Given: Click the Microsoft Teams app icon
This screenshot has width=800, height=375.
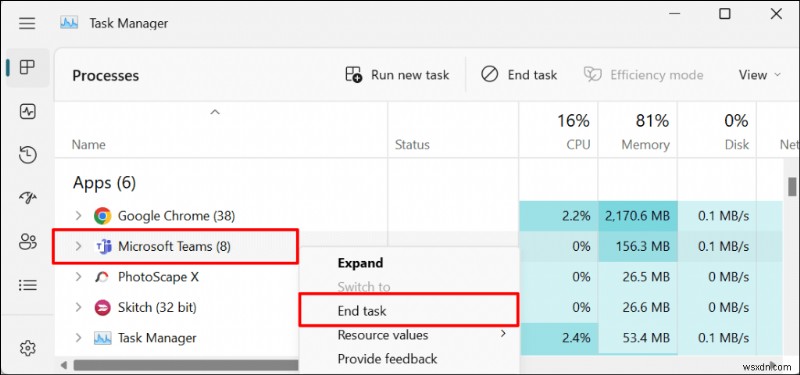Looking at the screenshot, I should pyautogui.click(x=104, y=247).
